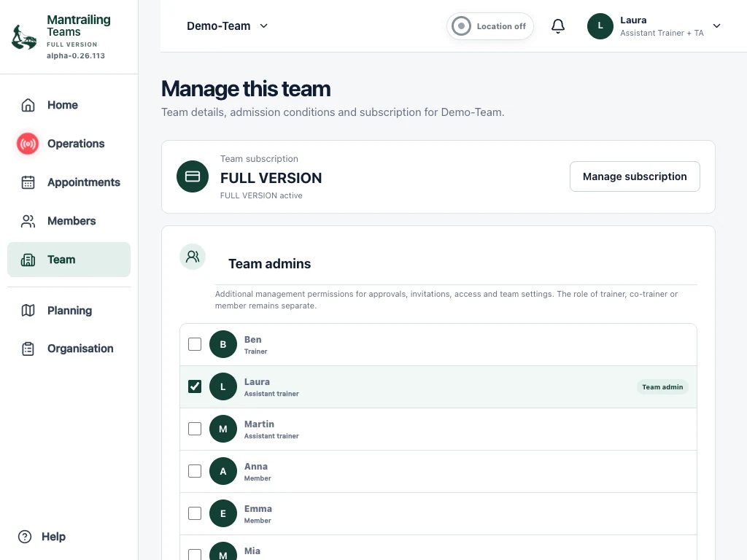This screenshot has width=747, height=560.
Task: Open Appointments in the sidebar
Action: (x=69, y=182)
